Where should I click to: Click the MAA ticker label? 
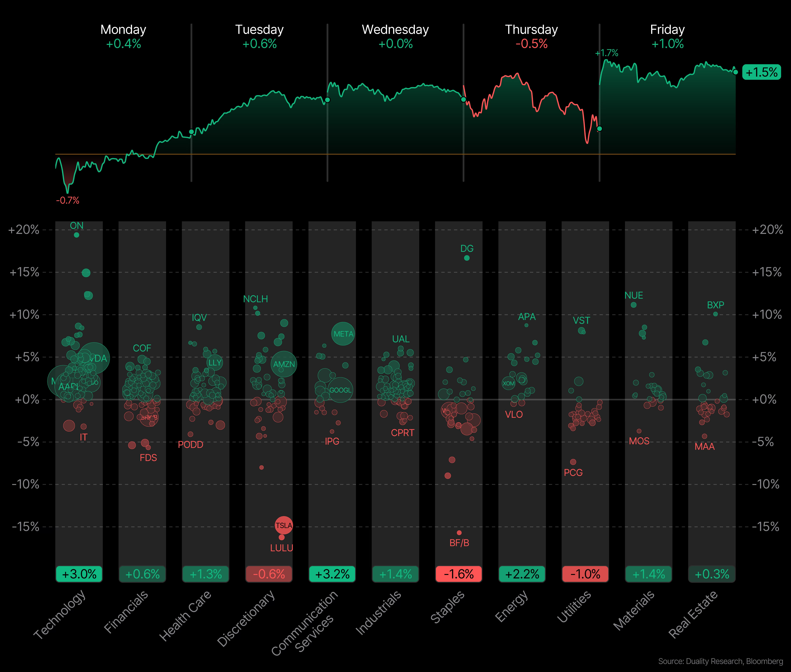coord(704,447)
